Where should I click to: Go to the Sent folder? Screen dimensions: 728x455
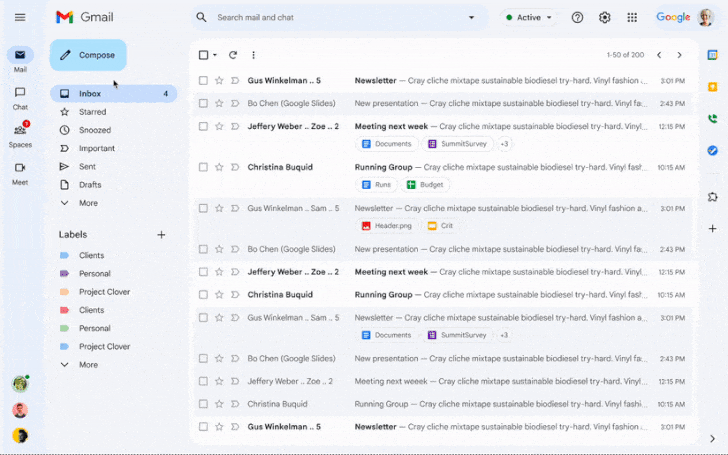87,167
